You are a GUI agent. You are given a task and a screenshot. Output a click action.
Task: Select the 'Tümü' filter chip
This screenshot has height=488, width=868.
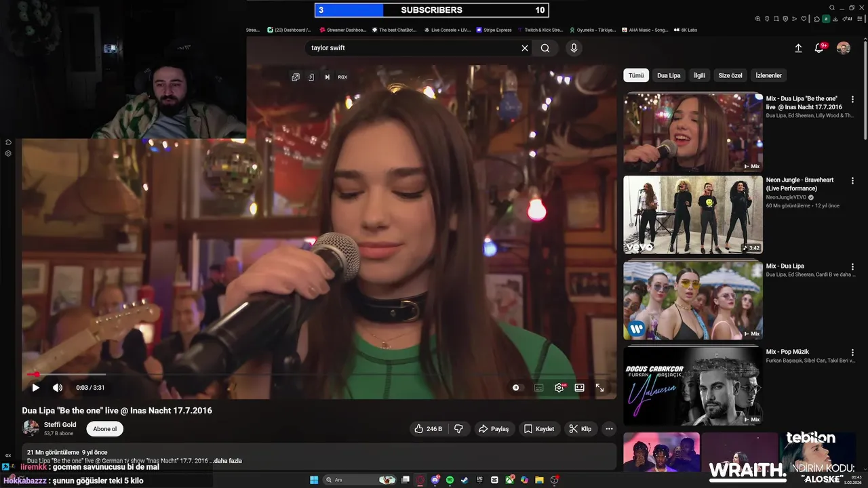[636, 75]
